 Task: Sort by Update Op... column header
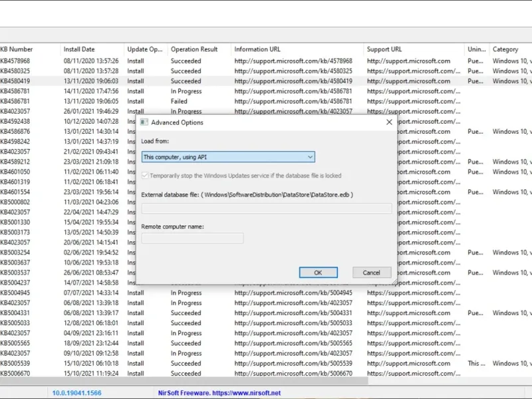click(146, 49)
